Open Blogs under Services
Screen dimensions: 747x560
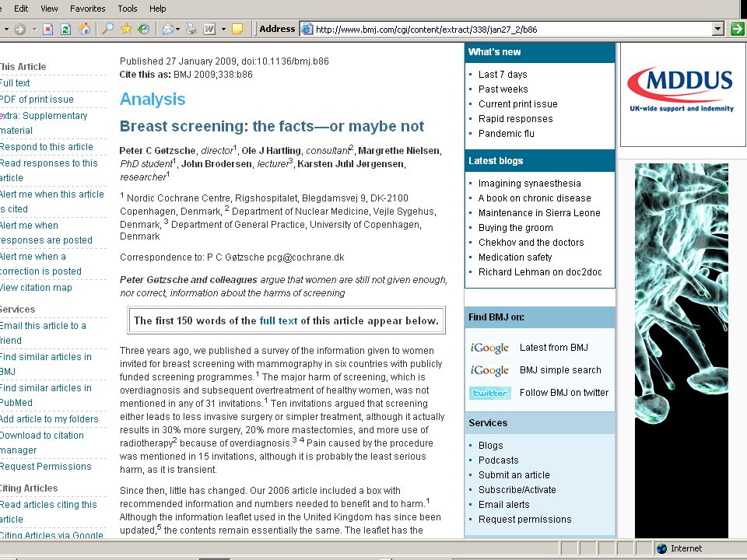coord(491,445)
